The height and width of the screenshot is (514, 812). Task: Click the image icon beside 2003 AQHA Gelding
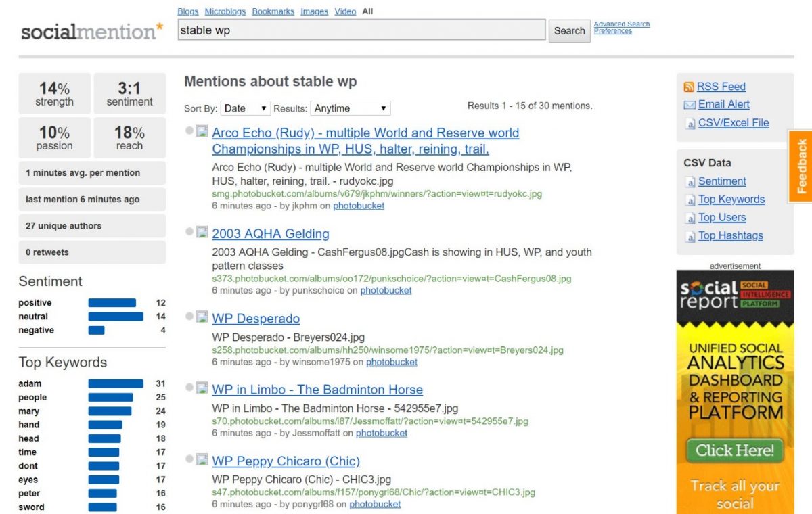pos(202,232)
